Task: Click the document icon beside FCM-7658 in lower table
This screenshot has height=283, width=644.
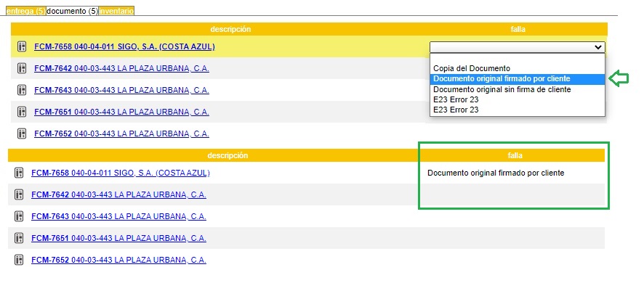Action: point(19,173)
